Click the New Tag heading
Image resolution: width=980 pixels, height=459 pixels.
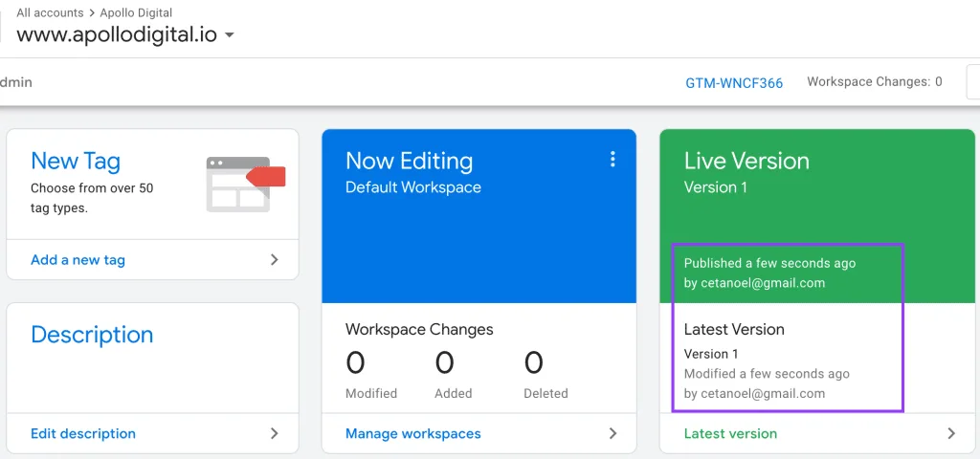click(x=76, y=161)
